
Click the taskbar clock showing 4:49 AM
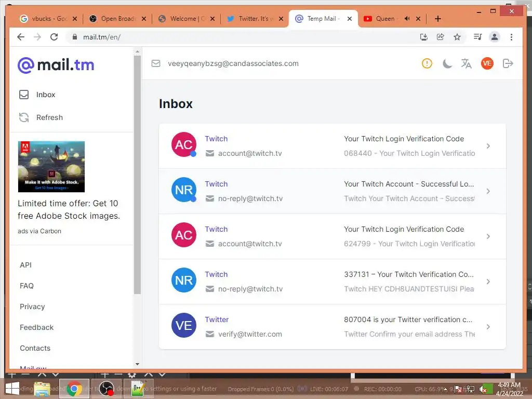pyautogui.click(x=509, y=389)
